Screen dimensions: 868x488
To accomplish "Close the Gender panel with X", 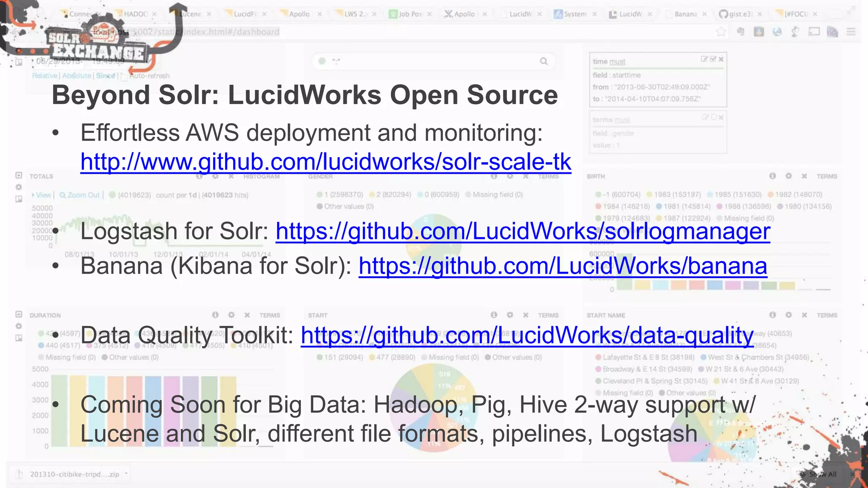I will point(526,176).
